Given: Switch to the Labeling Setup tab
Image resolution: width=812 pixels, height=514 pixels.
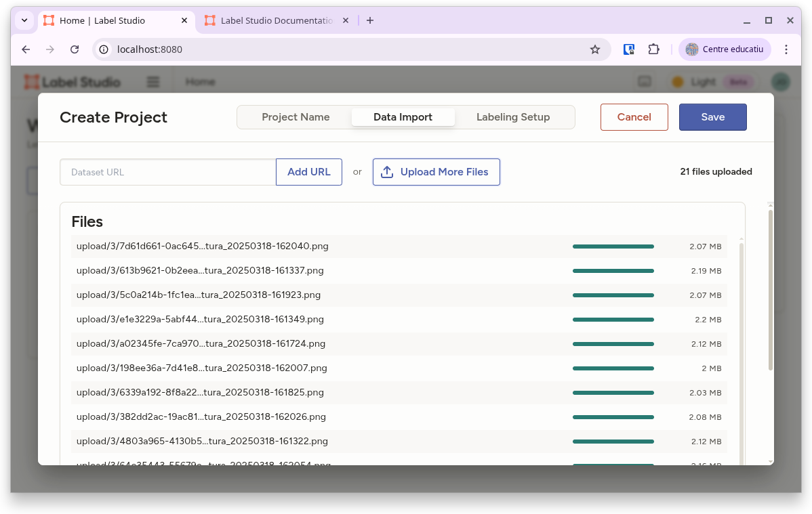Looking at the screenshot, I should (x=513, y=117).
